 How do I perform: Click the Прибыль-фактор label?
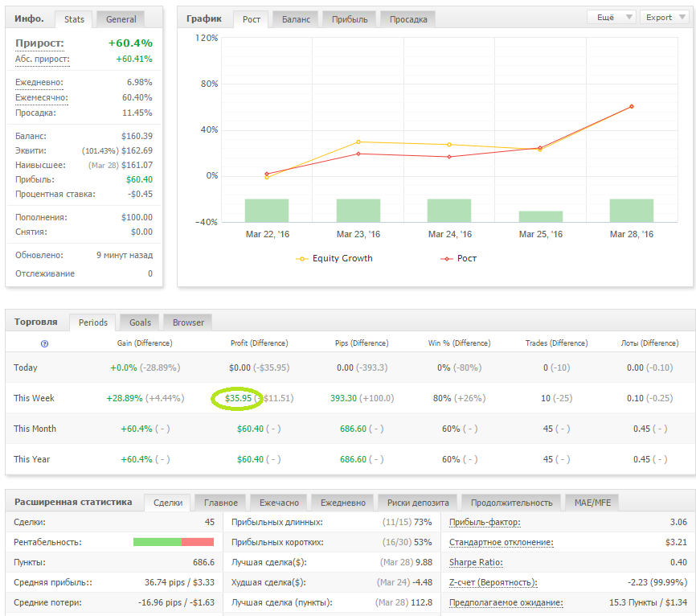pyautogui.click(x=485, y=522)
